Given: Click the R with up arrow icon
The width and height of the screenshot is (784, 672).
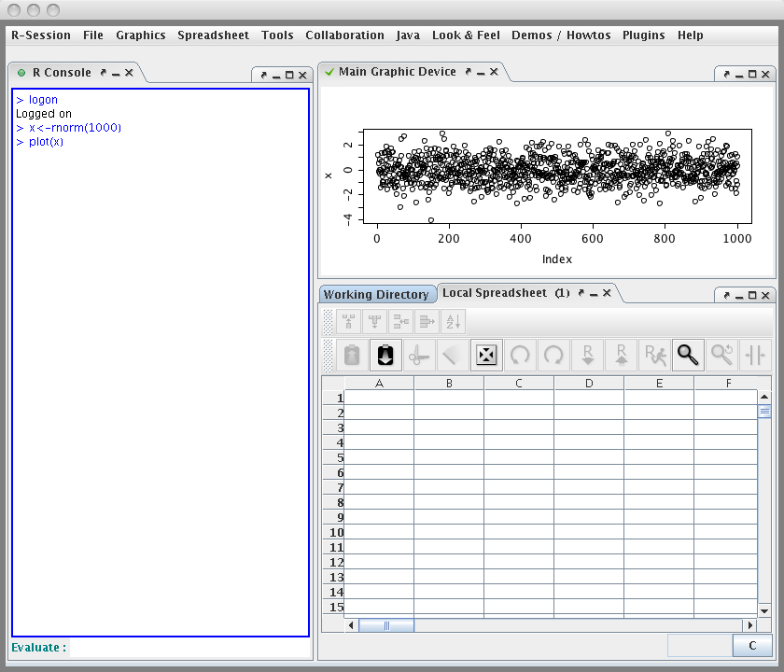Looking at the screenshot, I should 621,355.
